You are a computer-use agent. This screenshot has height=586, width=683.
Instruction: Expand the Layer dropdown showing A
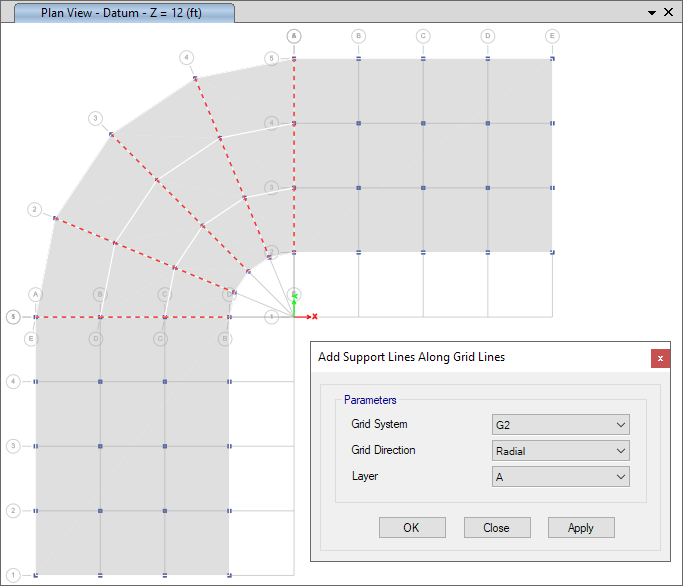561,477
